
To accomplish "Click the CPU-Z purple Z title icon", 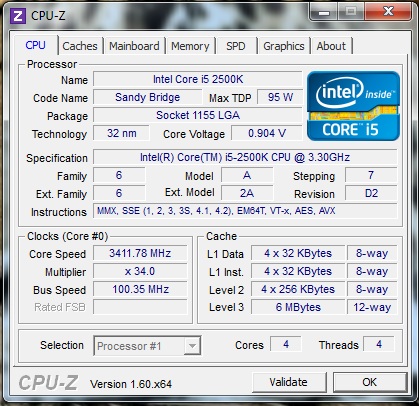I will [18, 16].
